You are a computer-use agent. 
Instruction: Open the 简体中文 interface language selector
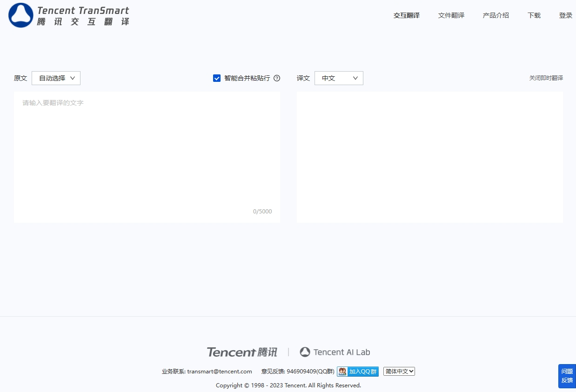pyautogui.click(x=399, y=371)
